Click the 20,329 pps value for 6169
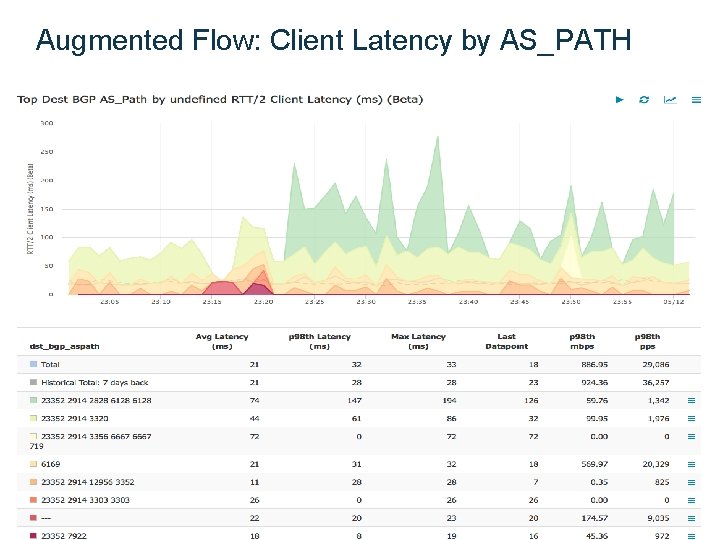 pyautogui.click(x=656, y=464)
